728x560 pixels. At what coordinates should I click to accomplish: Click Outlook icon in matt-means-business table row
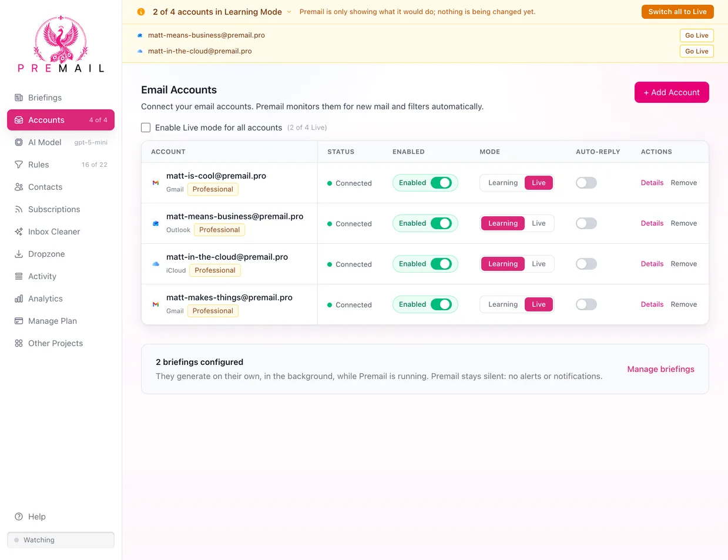(x=156, y=223)
